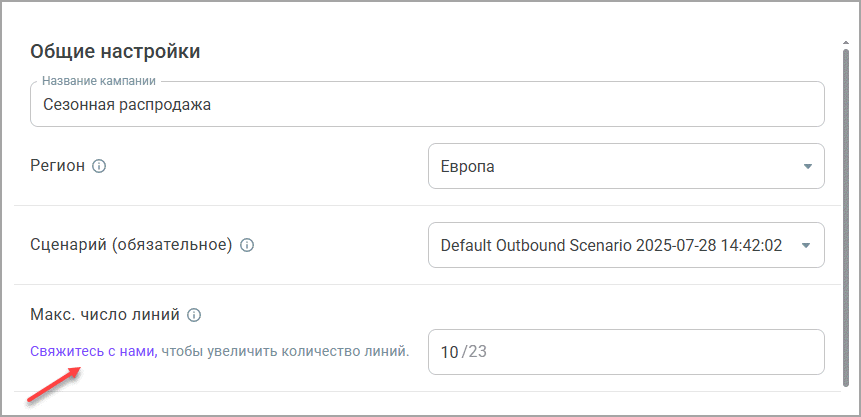Click the value 10 in the lines field

pos(449,352)
